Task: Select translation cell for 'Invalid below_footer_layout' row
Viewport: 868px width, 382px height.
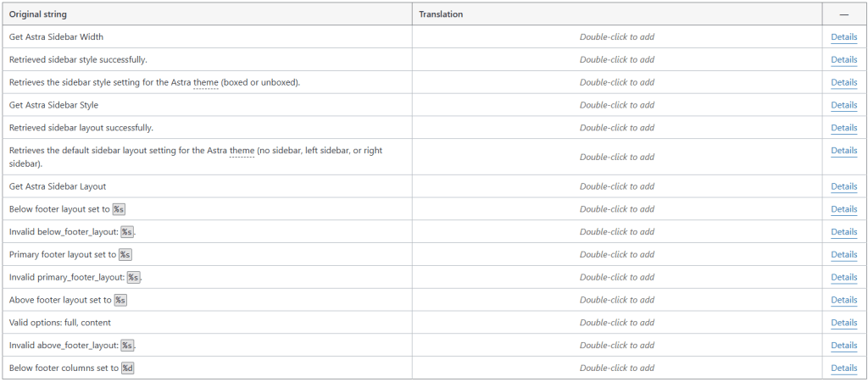Action: (x=616, y=232)
